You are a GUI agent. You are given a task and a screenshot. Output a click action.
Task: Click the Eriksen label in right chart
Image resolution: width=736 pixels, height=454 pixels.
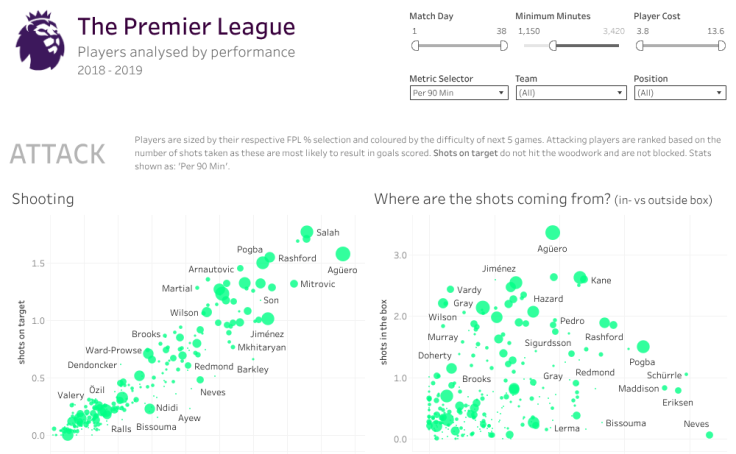point(677,403)
